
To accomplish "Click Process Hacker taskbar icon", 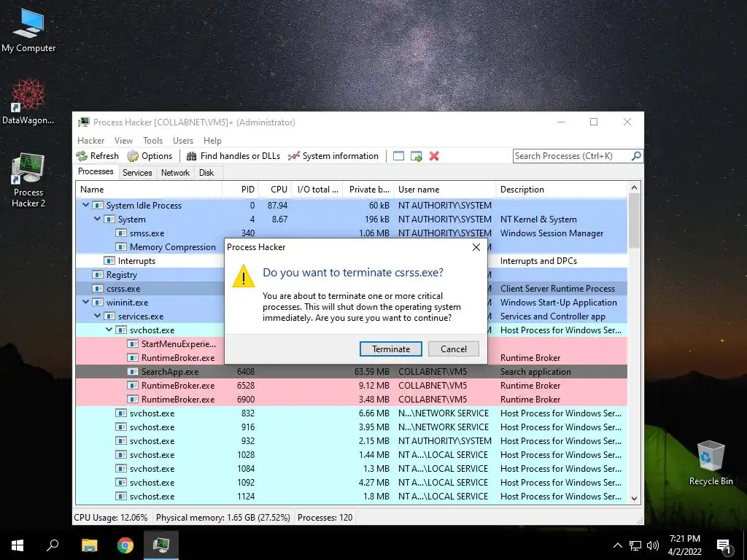I will tap(161, 545).
